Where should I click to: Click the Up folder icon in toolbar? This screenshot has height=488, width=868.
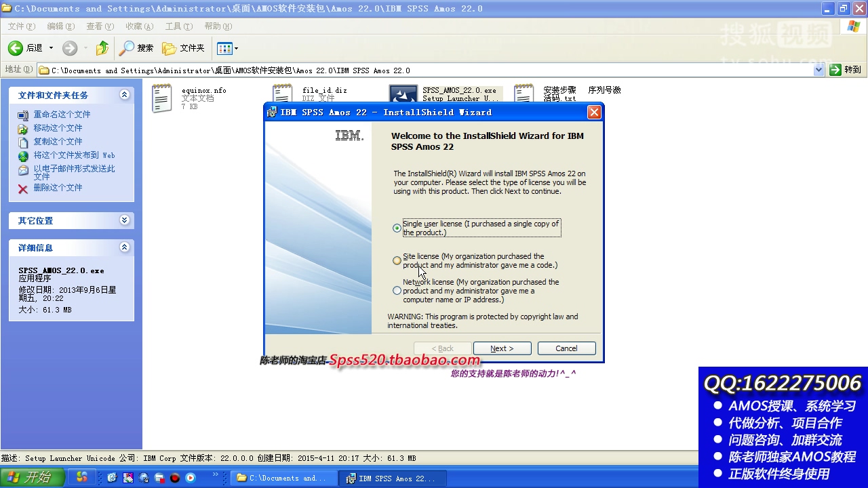click(102, 48)
